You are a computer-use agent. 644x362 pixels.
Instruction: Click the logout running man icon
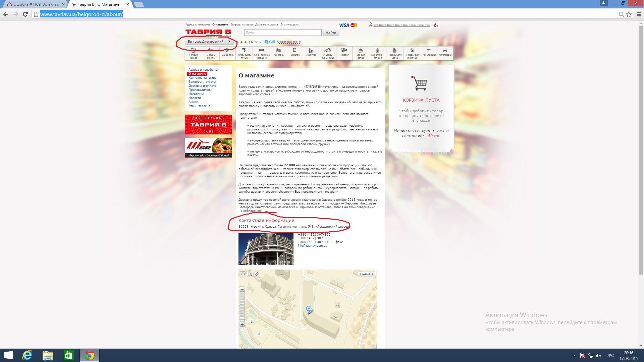(436, 25)
